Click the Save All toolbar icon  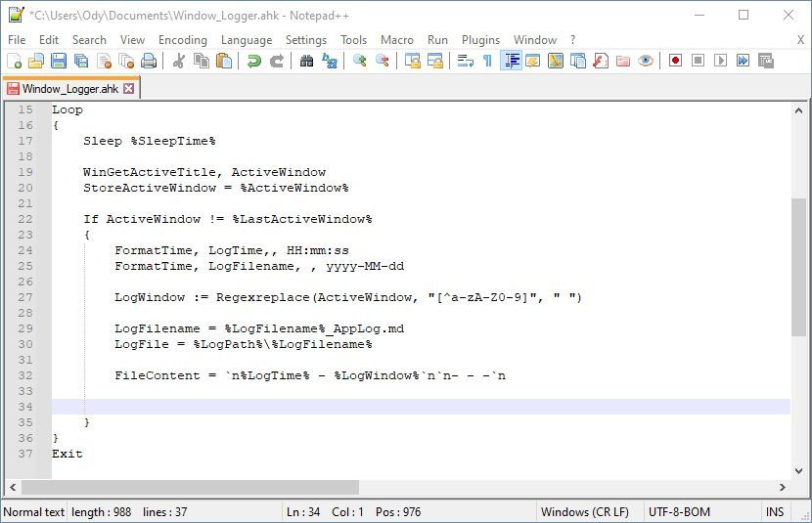click(x=81, y=61)
